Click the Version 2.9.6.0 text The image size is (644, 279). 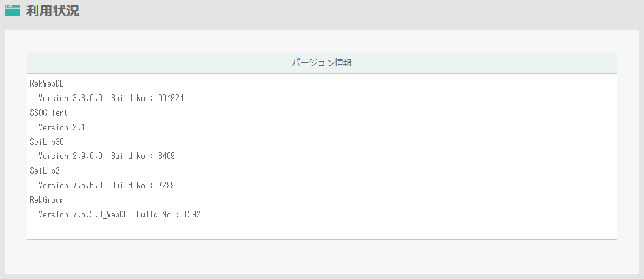point(70,156)
